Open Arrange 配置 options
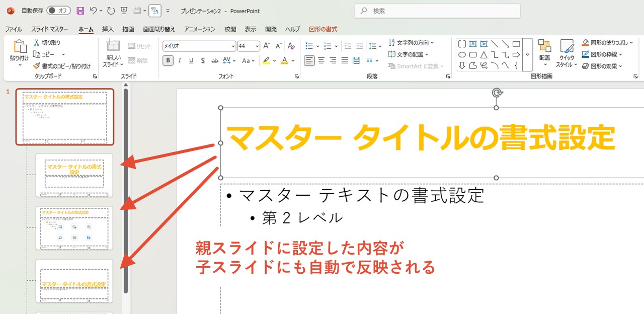The image size is (644, 314). pos(545,53)
